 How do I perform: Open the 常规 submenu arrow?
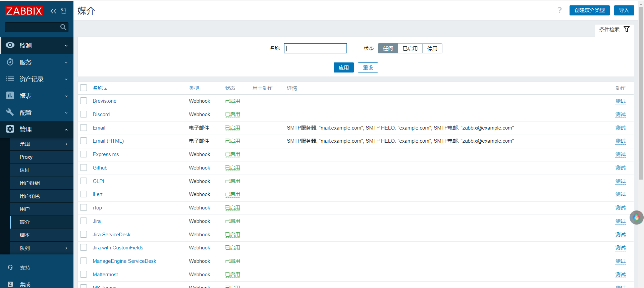tap(66, 144)
